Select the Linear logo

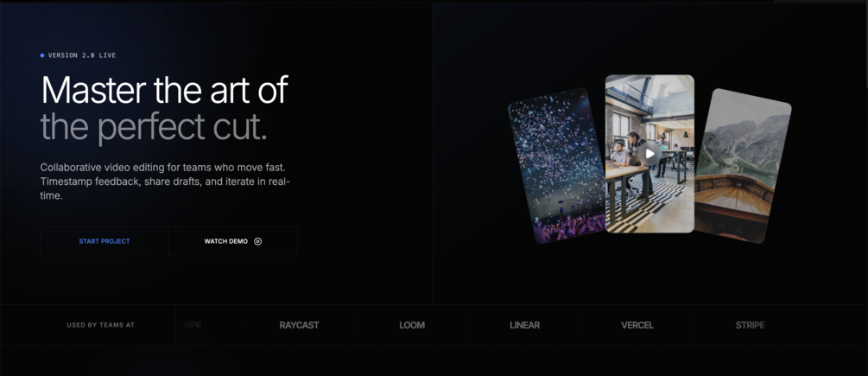coord(525,325)
